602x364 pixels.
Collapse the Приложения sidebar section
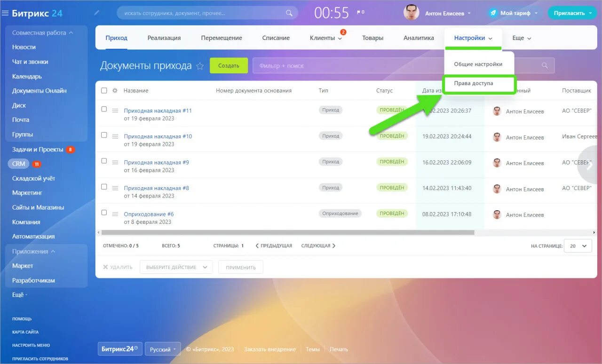click(33, 252)
